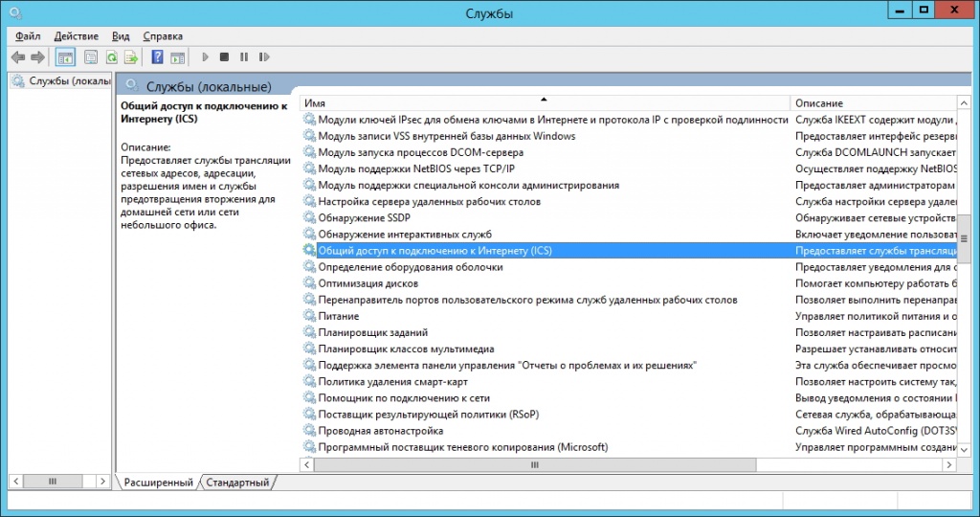Click the services list horizontal scroll right arrow
The image size is (980, 517).
pyautogui.click(x=949, y=464)
